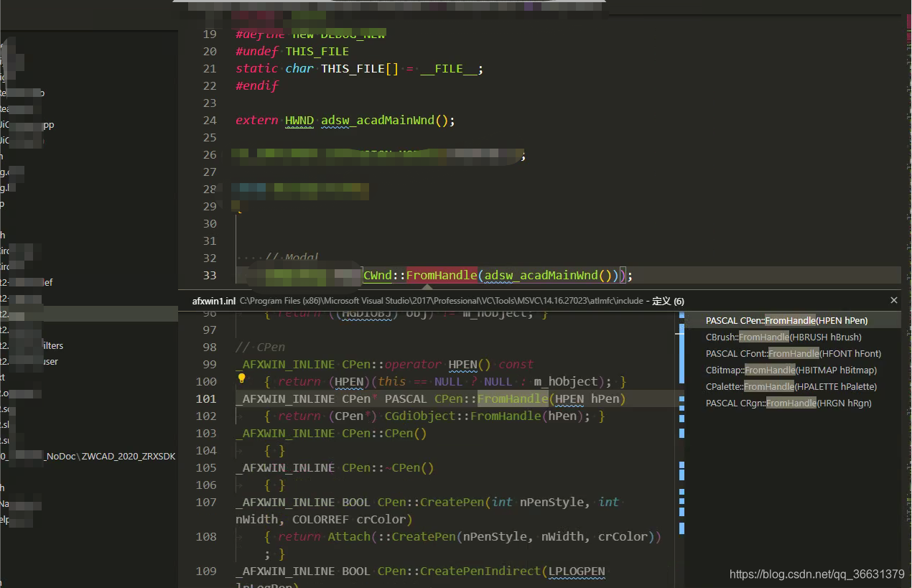
Task: Click the #endif directive on line 22
Action: coord(257,86)
